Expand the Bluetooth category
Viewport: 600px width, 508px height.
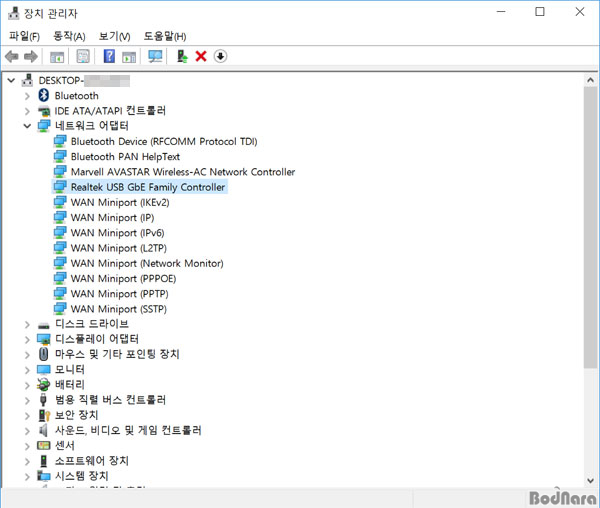[x=27, y=96]
